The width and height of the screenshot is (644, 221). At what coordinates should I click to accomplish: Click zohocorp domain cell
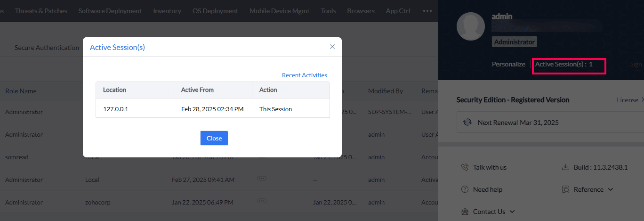[x=98, y=202]
